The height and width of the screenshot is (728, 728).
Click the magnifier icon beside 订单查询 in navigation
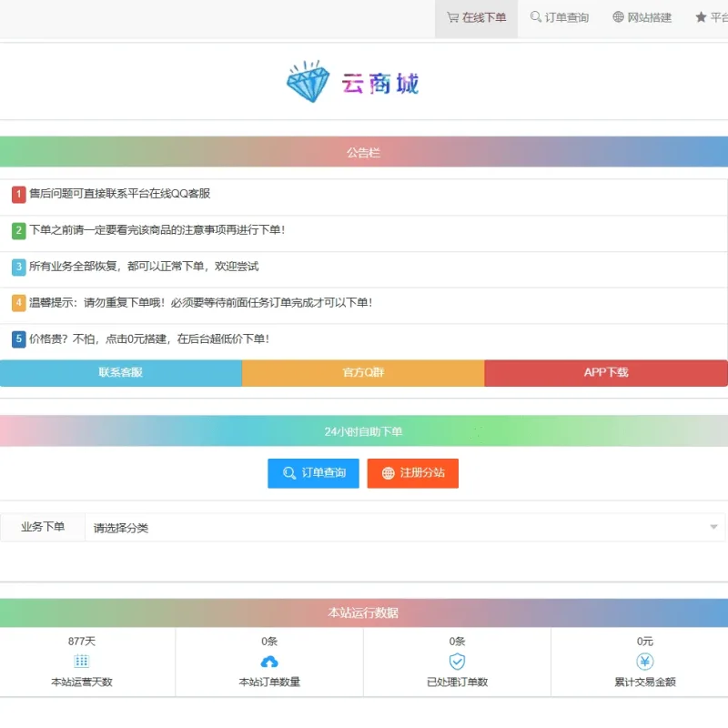click(x=535, y=17)
